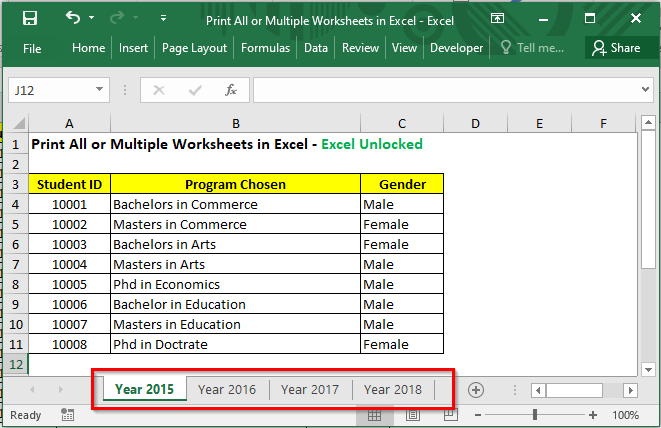661x428 pixels.
Task: Switch to the Year 2016 sheet tab
Action: (x=227, y=389)
